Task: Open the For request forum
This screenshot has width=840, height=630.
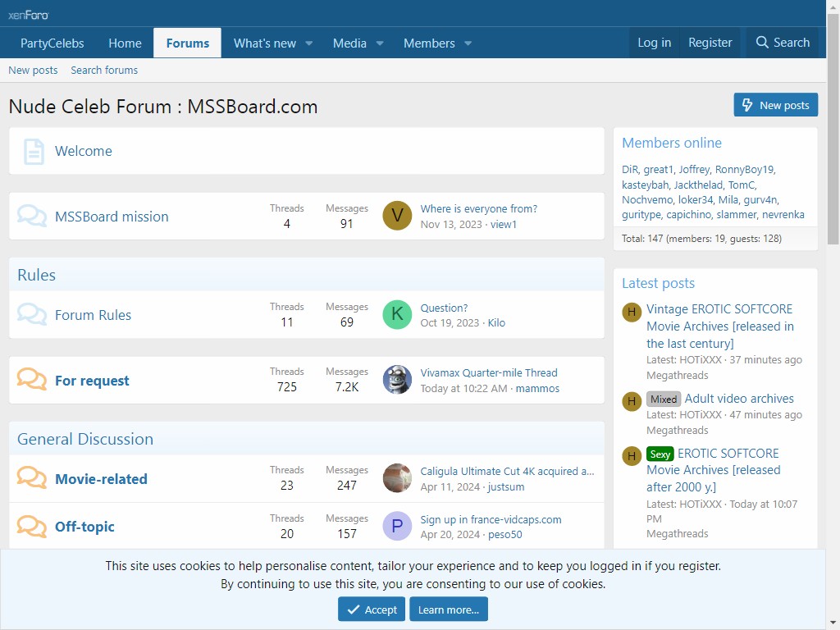Action: 92,381
